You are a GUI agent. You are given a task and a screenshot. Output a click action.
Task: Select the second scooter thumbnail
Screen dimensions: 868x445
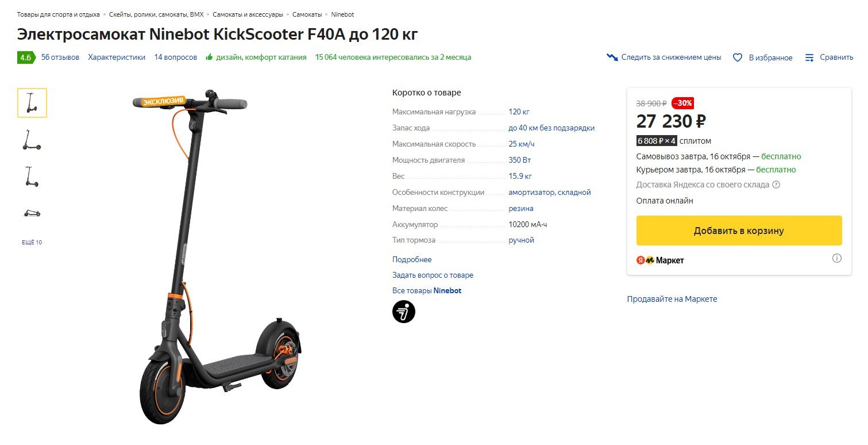[32, 140]
